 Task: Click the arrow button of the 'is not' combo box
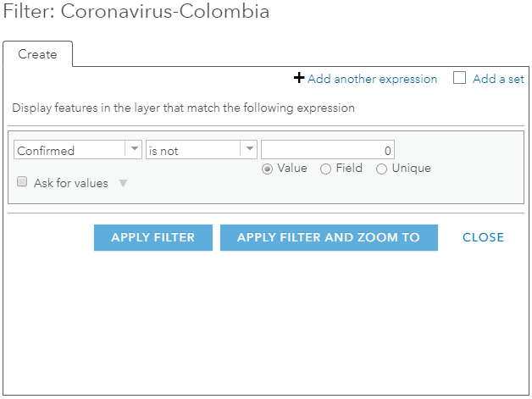(x=249, y=149)
